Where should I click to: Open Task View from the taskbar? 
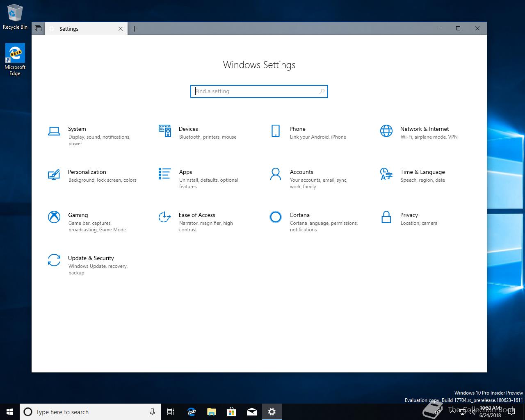(171, 412)
